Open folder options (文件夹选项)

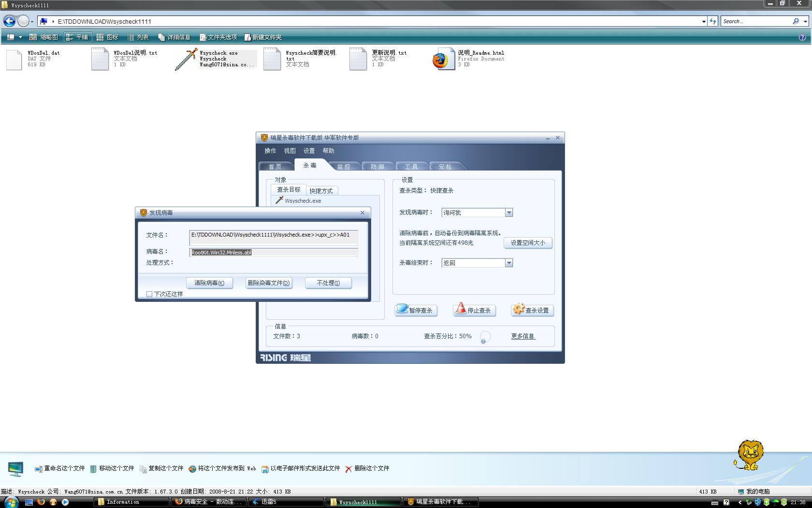[x=218, y=37]
